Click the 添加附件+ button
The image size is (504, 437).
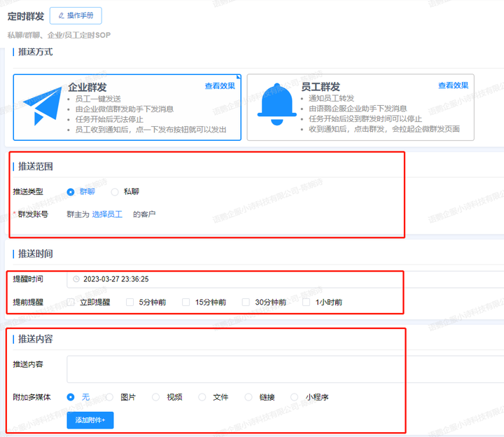coord(90,419)
